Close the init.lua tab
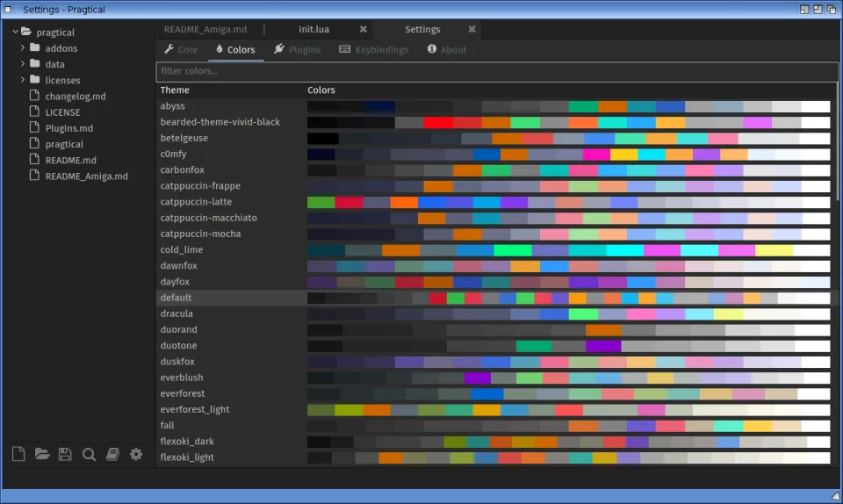 363,29
